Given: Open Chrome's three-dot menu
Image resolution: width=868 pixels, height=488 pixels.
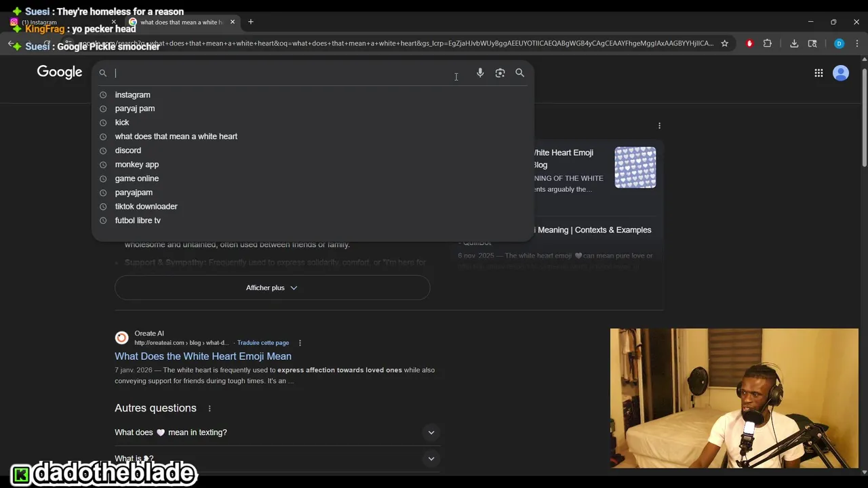Looking at the screenshot, I should click(856, 43).
